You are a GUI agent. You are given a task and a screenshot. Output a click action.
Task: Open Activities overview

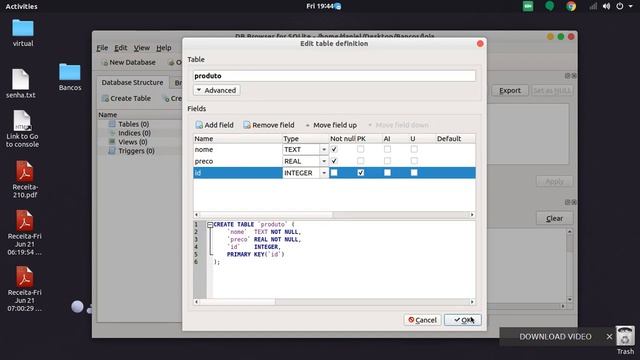pyautogui.click(x=21, y=6)
